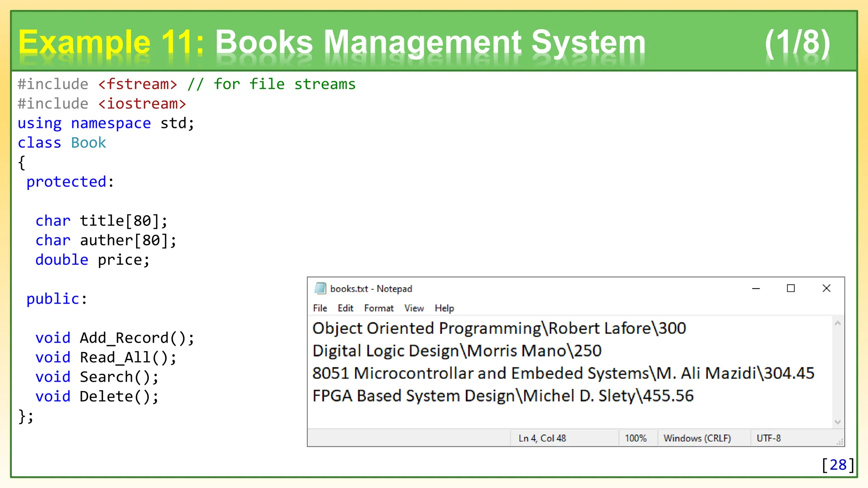
Task: Place cursor in Digital Logic Design line
Action: [x=456, y=351]
